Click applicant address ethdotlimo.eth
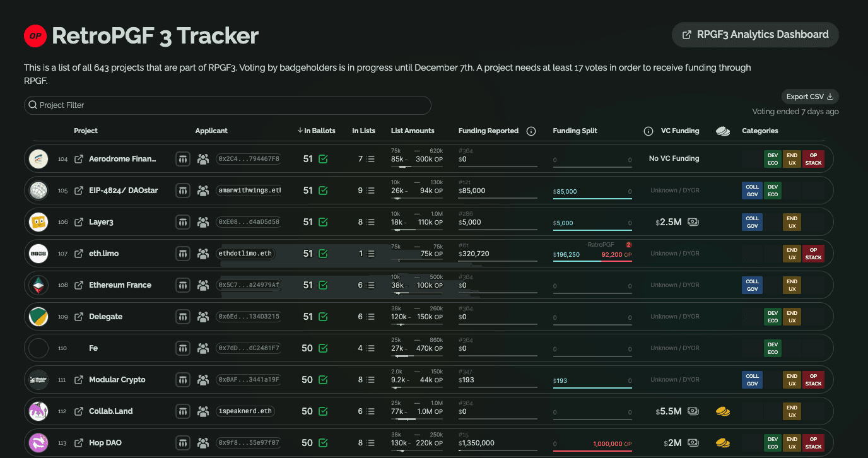Viewport: 868px width, 458px height. point(245,254)
